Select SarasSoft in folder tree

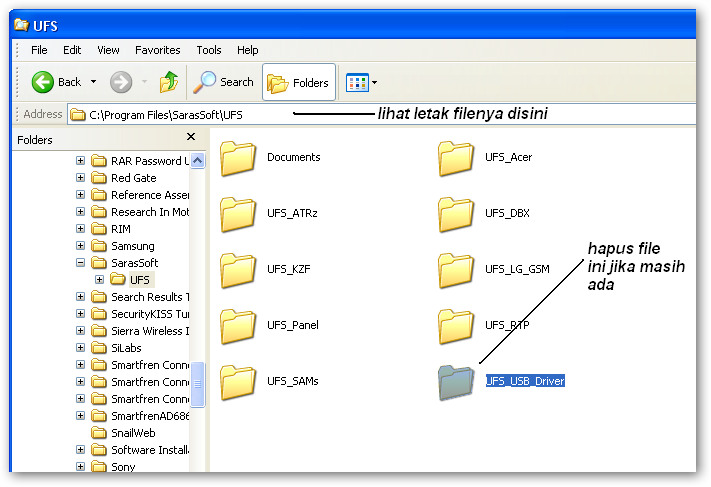coord(135,263)
